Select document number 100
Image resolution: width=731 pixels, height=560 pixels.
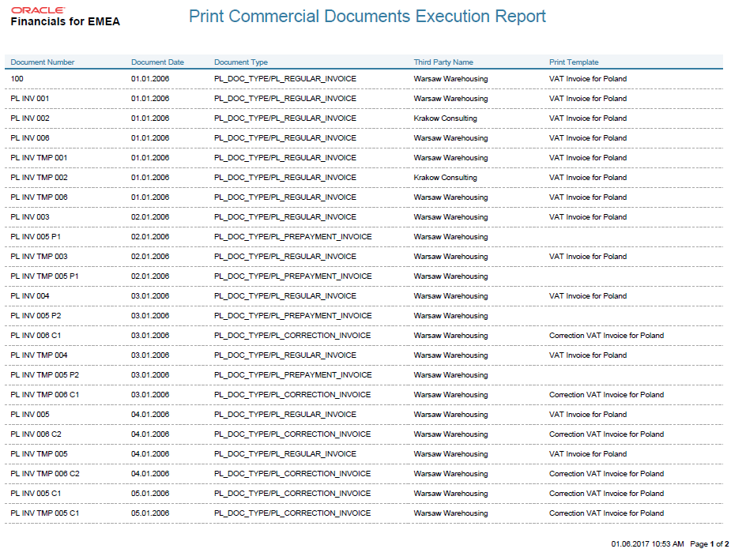click(17, 79)
